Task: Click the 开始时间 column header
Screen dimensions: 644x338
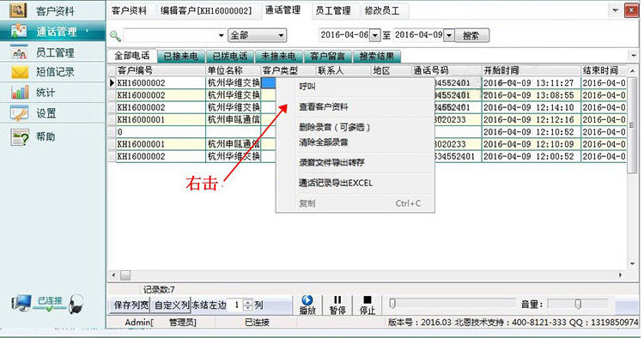Action: 531,70
